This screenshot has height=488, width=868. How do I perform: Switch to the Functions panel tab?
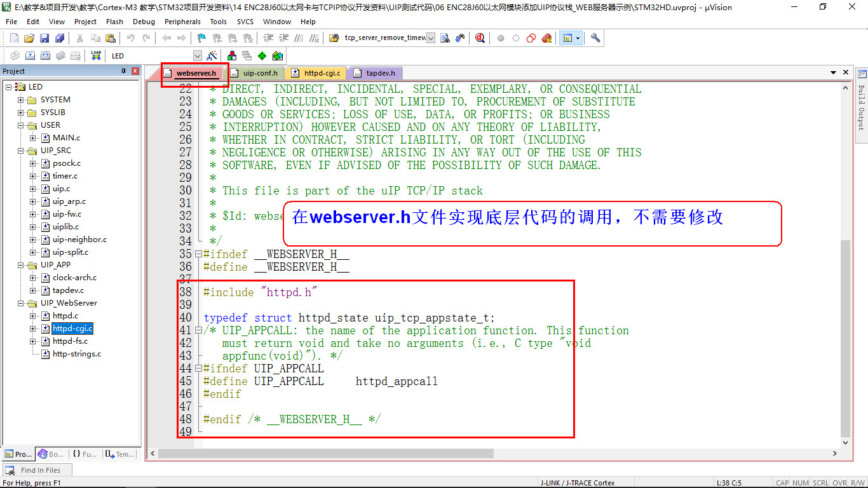tap(85, 454)
